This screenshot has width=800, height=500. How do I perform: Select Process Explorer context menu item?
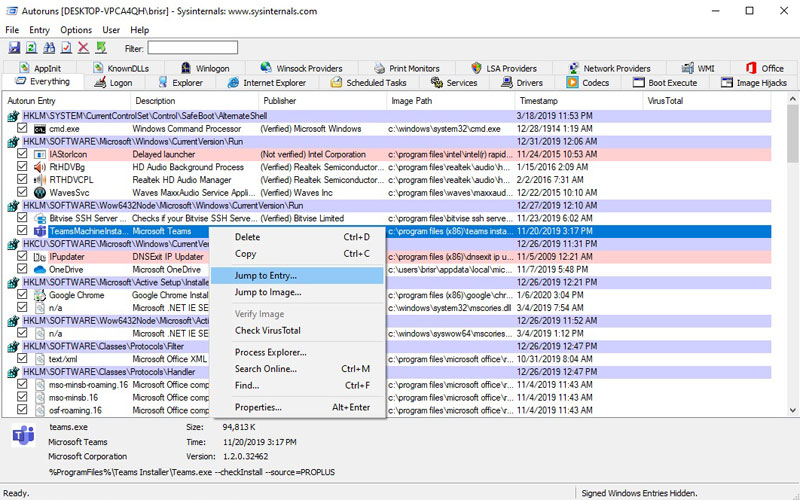297,353
